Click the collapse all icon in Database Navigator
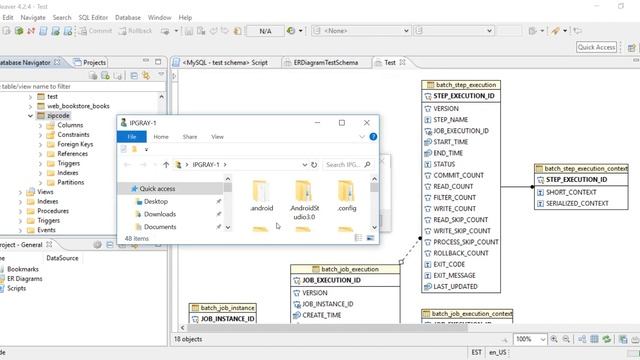 pyautogui.click(x=134, y=76)
